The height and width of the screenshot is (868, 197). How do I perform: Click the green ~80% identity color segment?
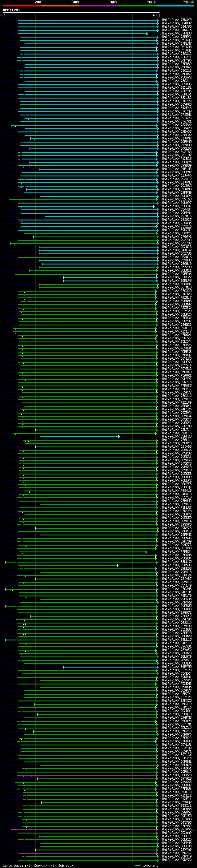[137, 6]
